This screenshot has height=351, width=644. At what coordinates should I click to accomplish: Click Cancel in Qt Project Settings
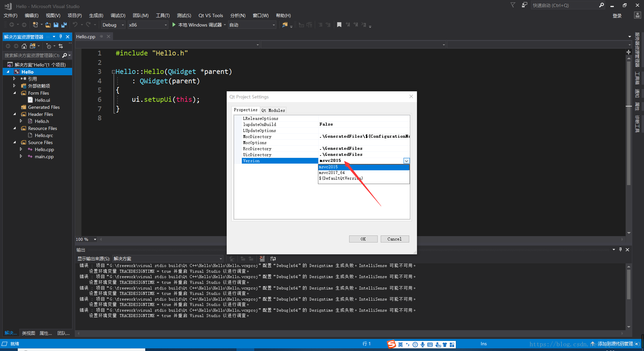(394, 239)
